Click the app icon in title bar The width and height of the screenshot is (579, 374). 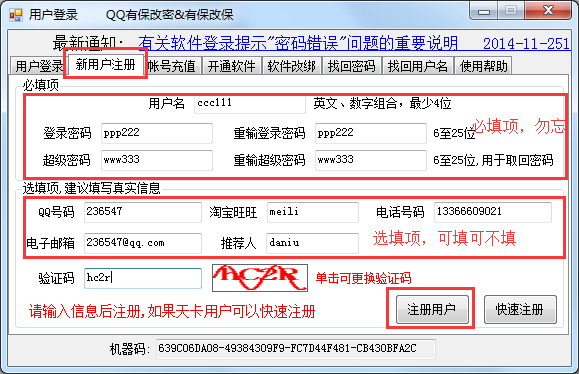[x=16, y=15]
